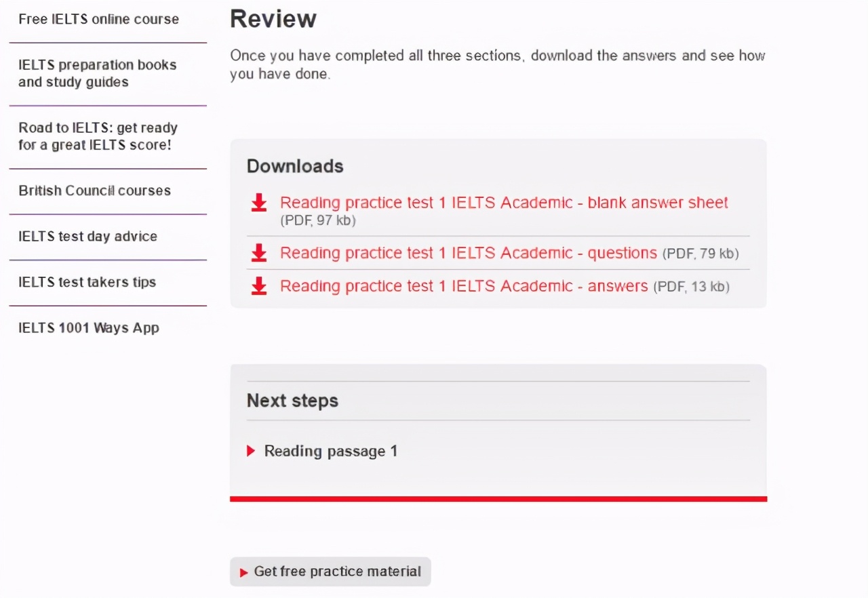The width and height of the screenshot is (868, 598).
Task: Click the Next steps heading
Action: coord(292,401)
